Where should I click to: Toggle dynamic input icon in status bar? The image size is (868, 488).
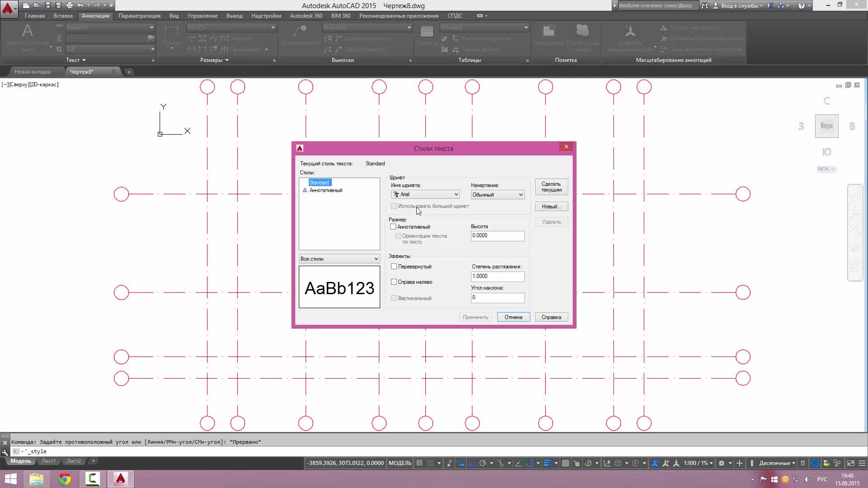pyautogui.click(x=460, y=463)
